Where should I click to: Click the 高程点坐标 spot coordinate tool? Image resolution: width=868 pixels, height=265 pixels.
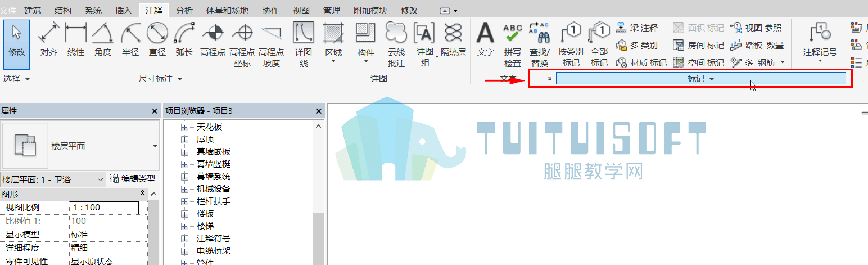(242, 45)
